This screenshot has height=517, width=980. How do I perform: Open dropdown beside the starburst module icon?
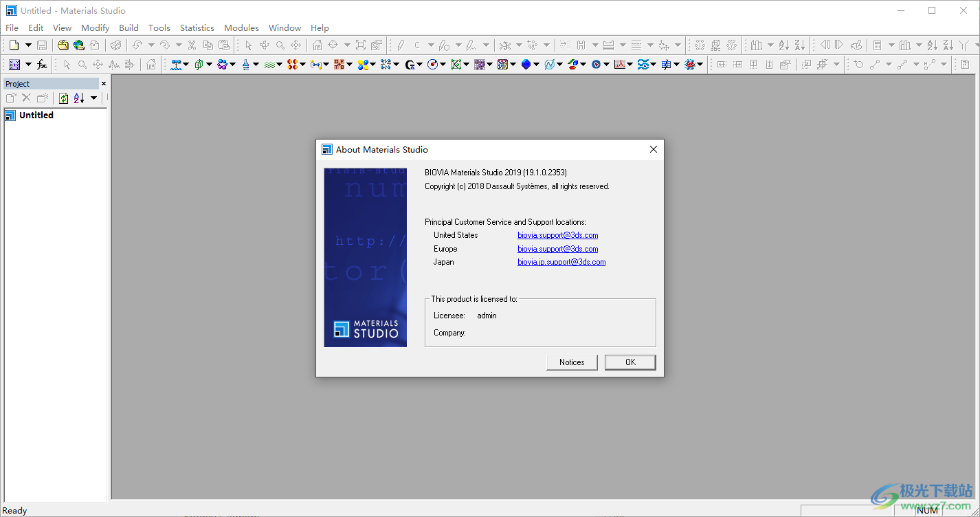click(x=700, y=65)
